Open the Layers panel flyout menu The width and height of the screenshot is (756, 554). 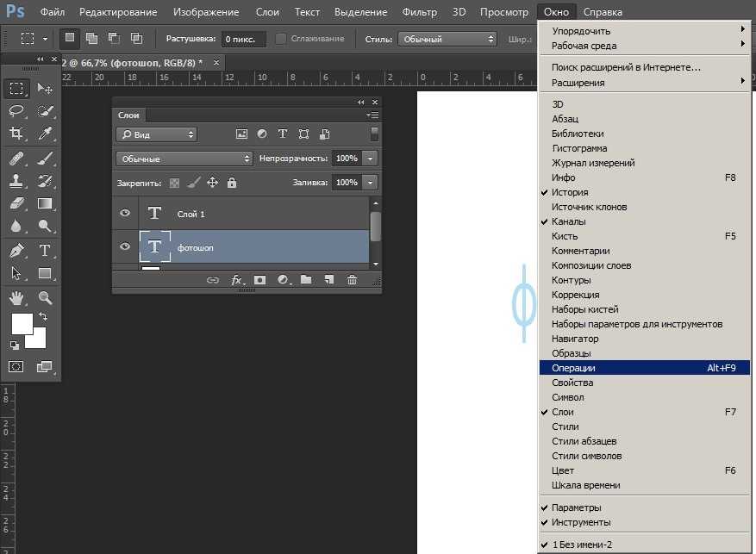point(372,115)
